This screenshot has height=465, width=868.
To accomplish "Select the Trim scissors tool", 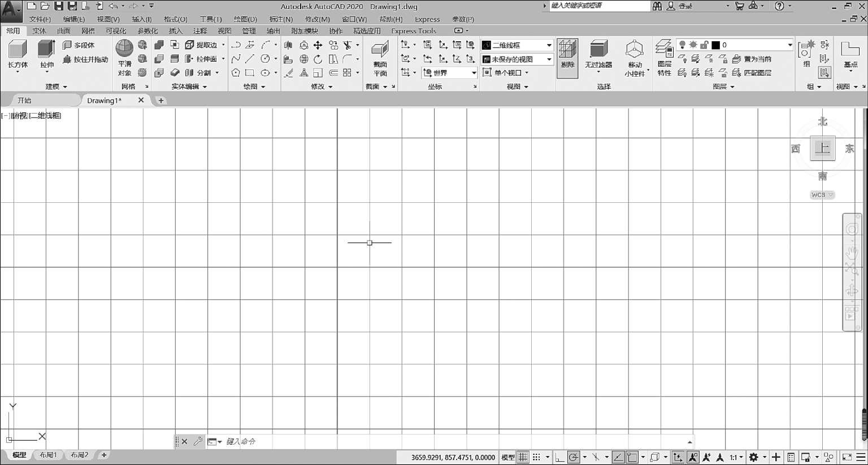I will pyautogui.click(x=348, y=45).
